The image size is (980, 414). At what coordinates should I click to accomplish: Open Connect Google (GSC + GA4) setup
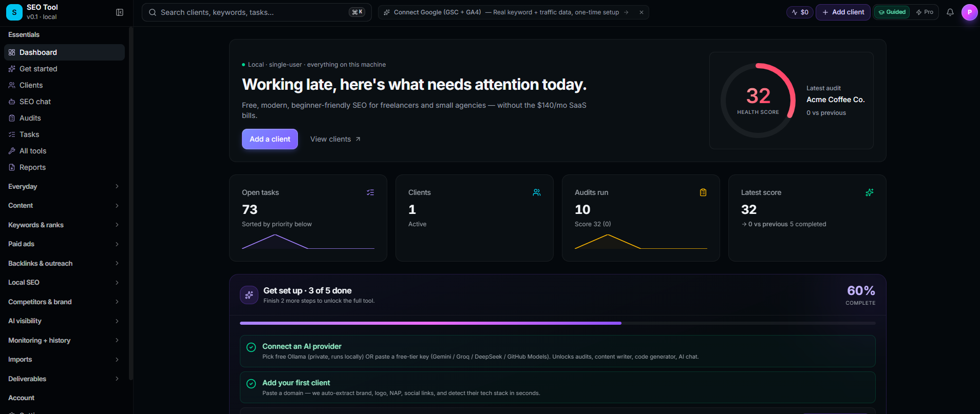pos(506,12)
